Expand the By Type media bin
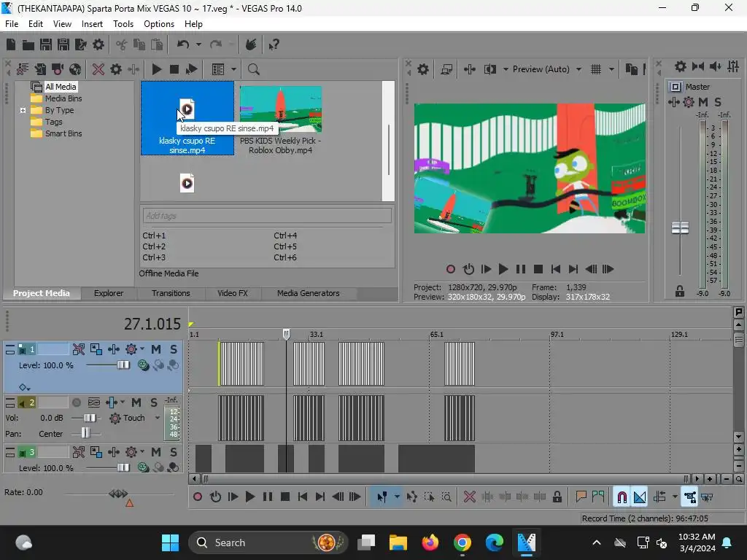This screenshot has width=747, height=560. (23, 111)
